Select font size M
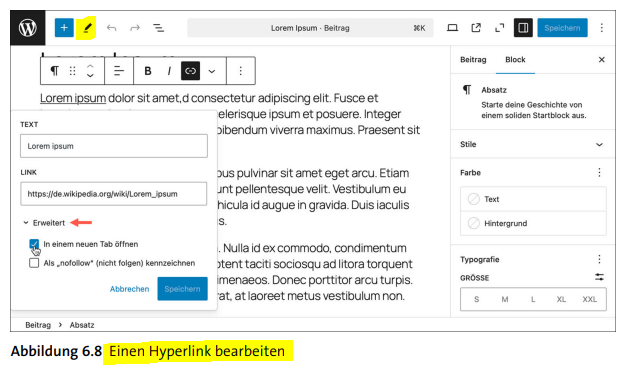The width and height of the screenshot is (625, 369). pyautogui.click(x=505, y=299)
